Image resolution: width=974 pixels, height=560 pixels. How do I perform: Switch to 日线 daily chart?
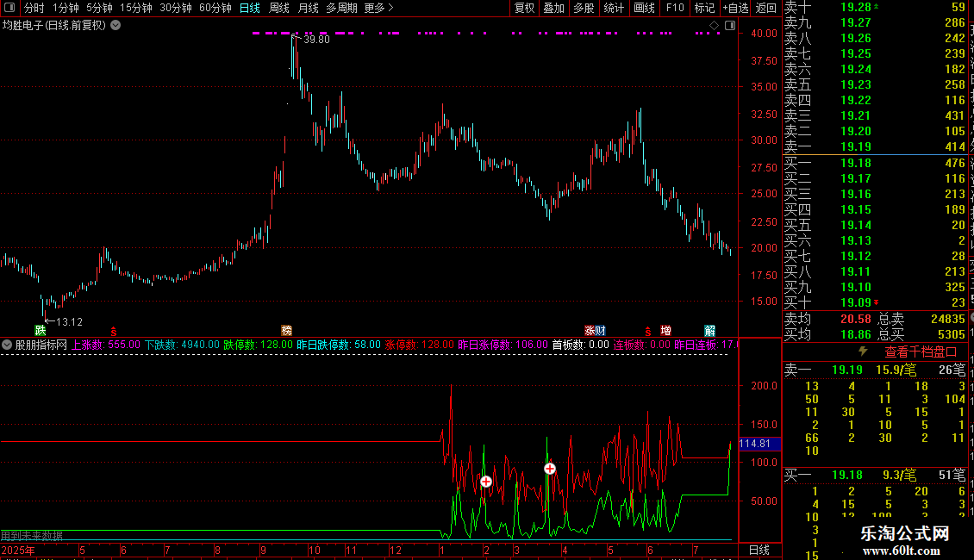[x=250, y=8]
